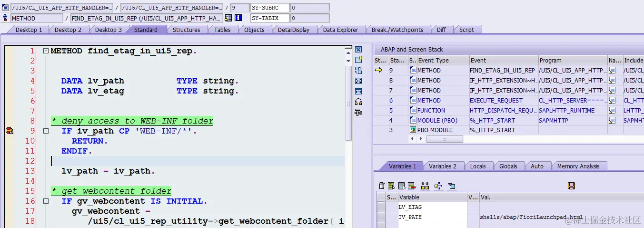The height and width of the screenshot is (228, 644).
Task: Click the close tool icon beside the editor
Action: pos(358,50)
